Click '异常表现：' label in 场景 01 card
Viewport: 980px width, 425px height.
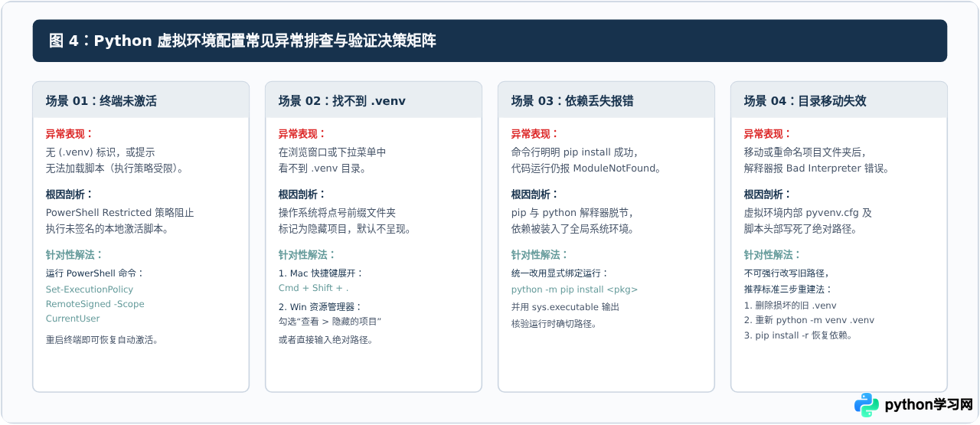pyautogui.click(x=70, y=133)
